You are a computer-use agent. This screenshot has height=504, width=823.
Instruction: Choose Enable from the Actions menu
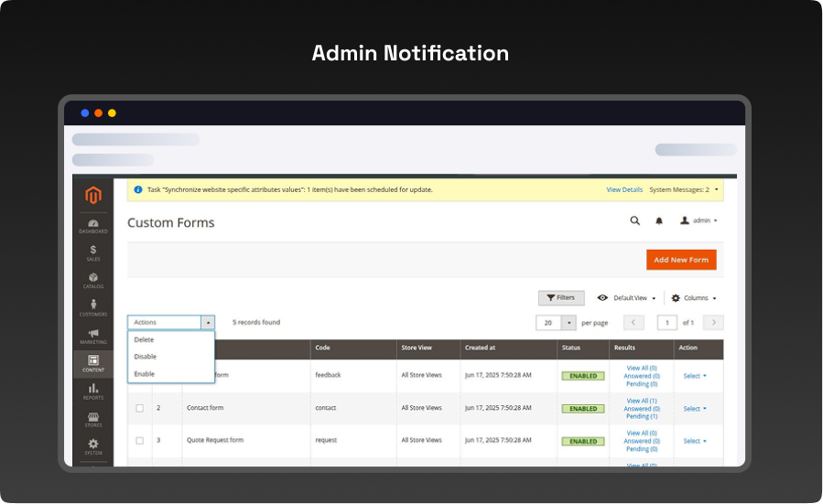coord(145,374)
